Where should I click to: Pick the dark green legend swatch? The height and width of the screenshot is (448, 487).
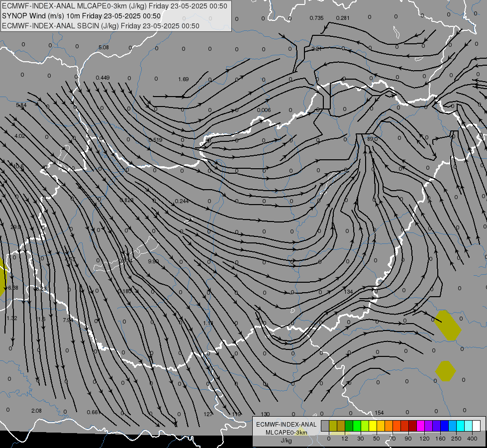349,426
